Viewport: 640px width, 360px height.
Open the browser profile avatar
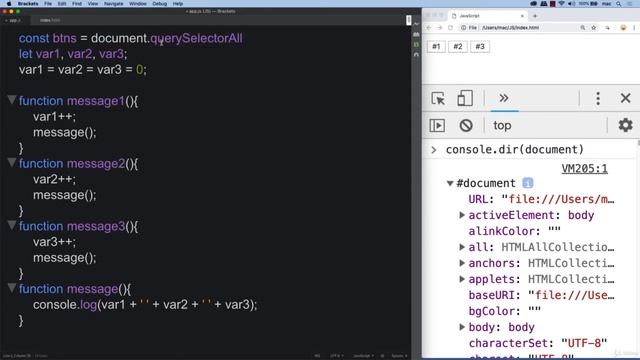coord(623,28)
